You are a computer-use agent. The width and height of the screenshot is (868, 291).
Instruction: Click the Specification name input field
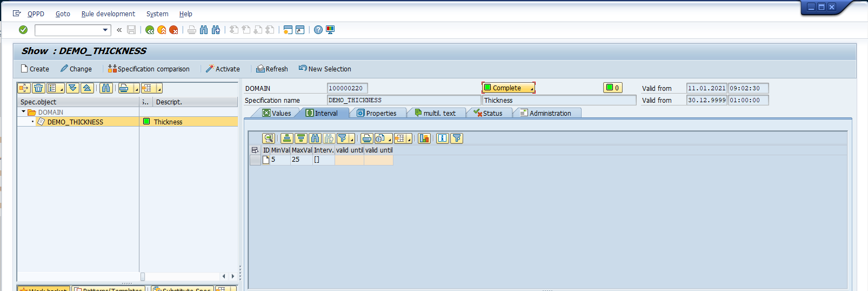(x=403, y=100)
